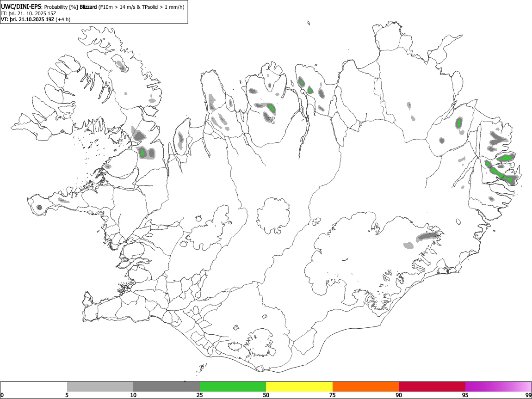Click the legend value '50'
Screen dimensions: 532x399
click(x=266, y=395)
